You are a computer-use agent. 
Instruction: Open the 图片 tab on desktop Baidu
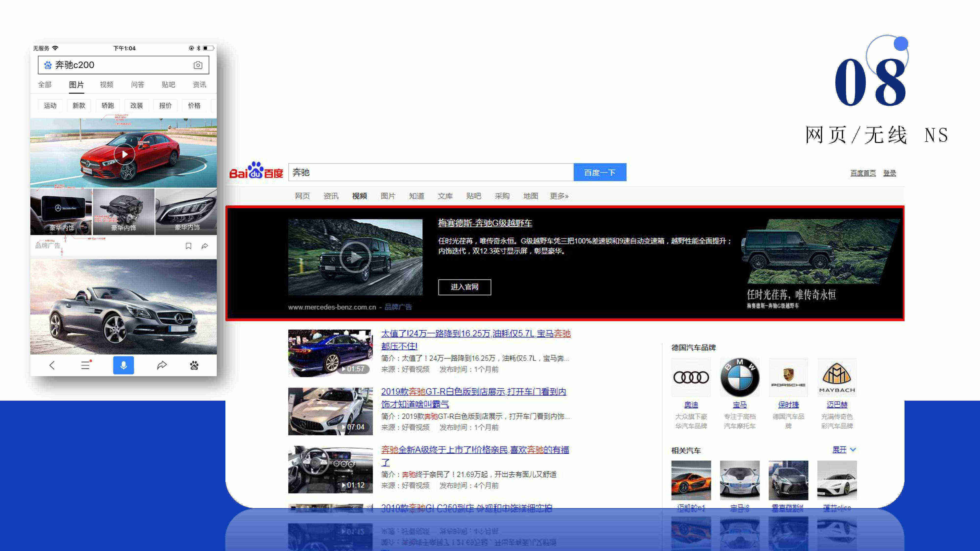(x=388, y=196)
